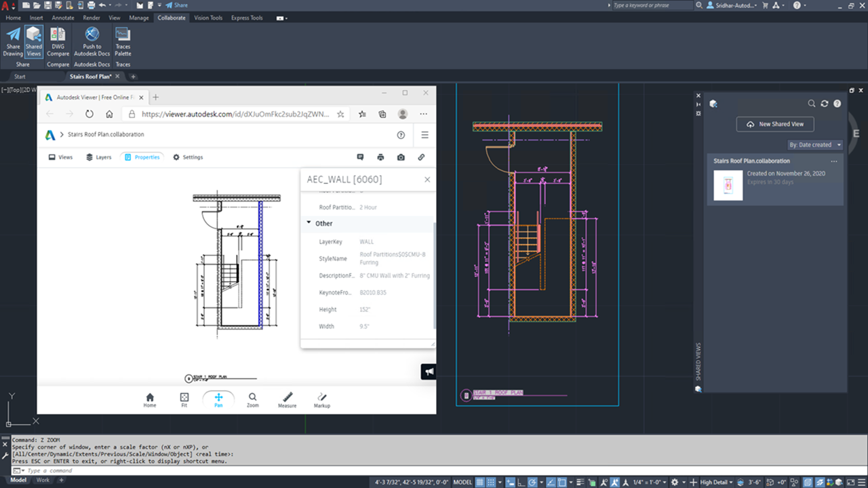The height and width of the screenshot is (488, 868).
Task: Collapse the Other properties section
Action: point(309,223)
